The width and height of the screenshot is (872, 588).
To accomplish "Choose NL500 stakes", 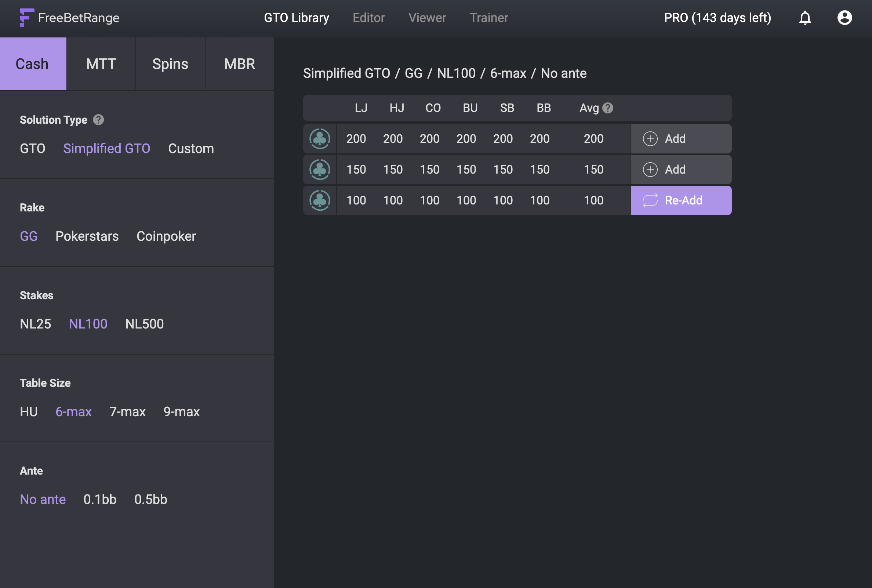I will 144,324.
